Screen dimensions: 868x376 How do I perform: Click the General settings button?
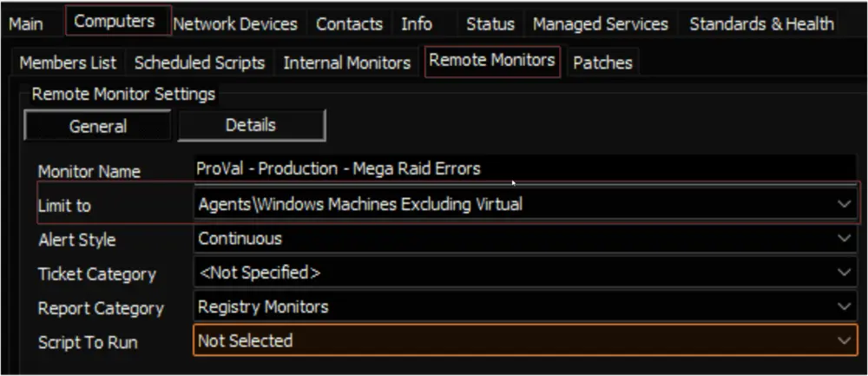(x=97, y=125)
